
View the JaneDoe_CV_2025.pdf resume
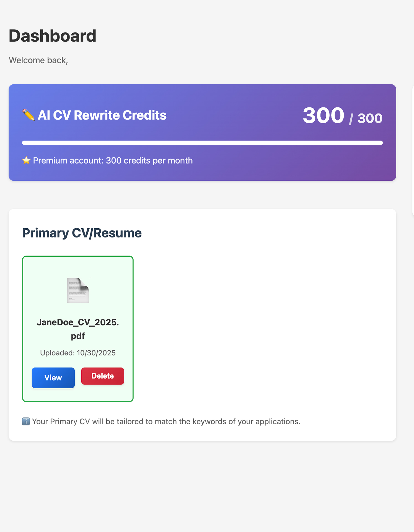53,378
